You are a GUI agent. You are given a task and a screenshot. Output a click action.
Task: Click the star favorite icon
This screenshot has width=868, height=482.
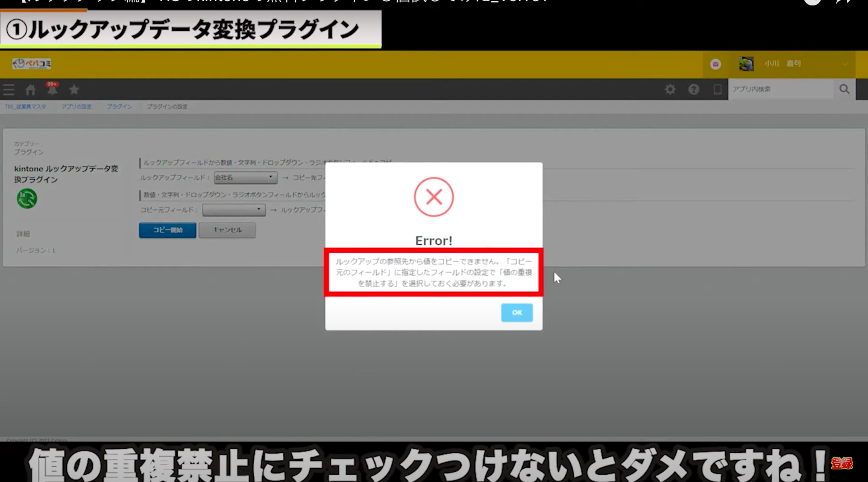tap(74, 90)
